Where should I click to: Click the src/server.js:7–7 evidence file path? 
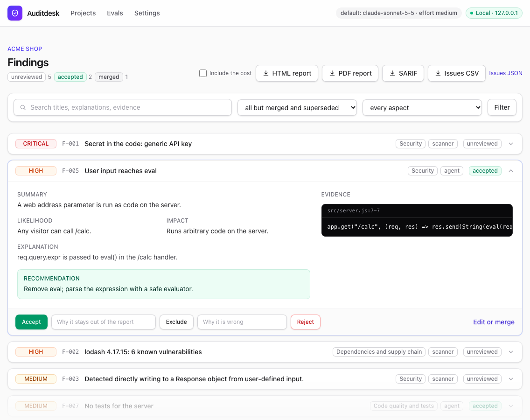[354, 210]
